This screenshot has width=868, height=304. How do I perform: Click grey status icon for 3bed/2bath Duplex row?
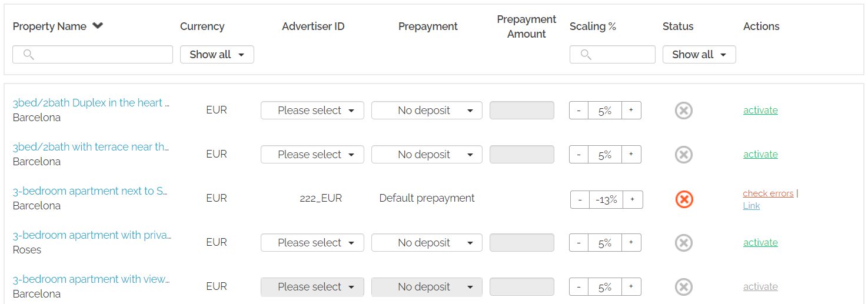[683, 111]
